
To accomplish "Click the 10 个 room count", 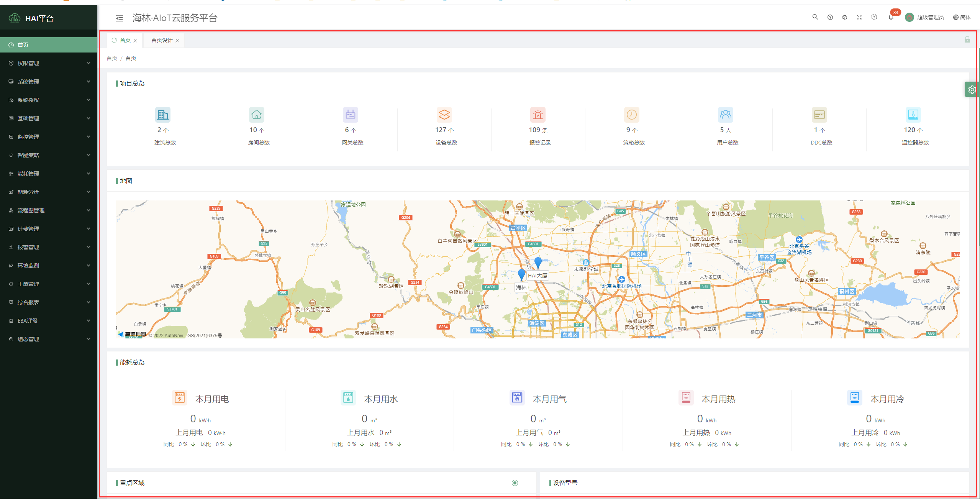I will [257, 130].
